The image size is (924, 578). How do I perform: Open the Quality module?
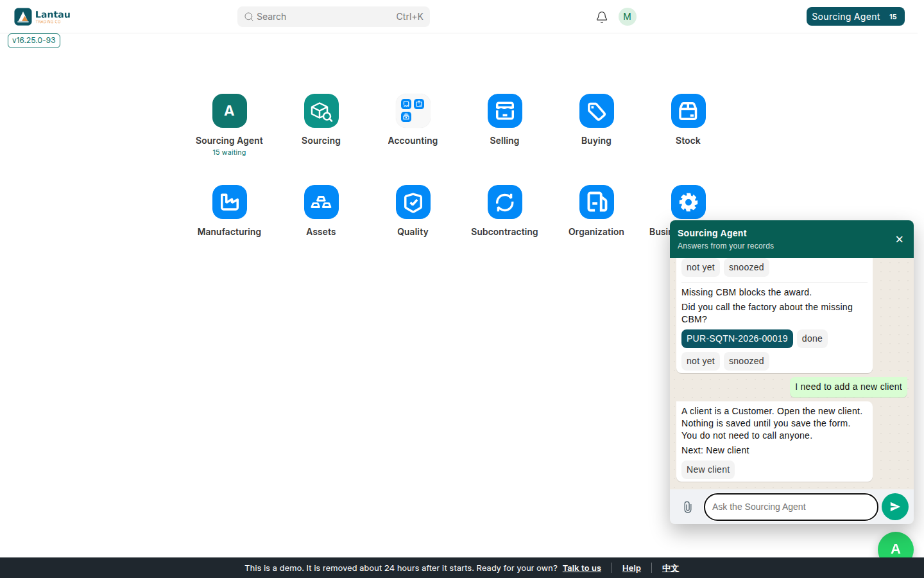[x=413, y=202]
